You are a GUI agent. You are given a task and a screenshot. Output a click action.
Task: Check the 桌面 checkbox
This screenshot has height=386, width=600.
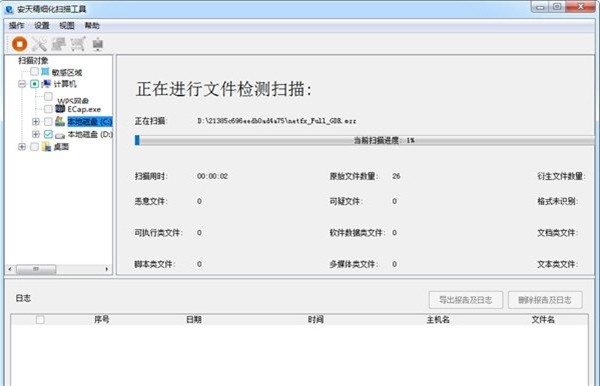[x=34, y=147]
